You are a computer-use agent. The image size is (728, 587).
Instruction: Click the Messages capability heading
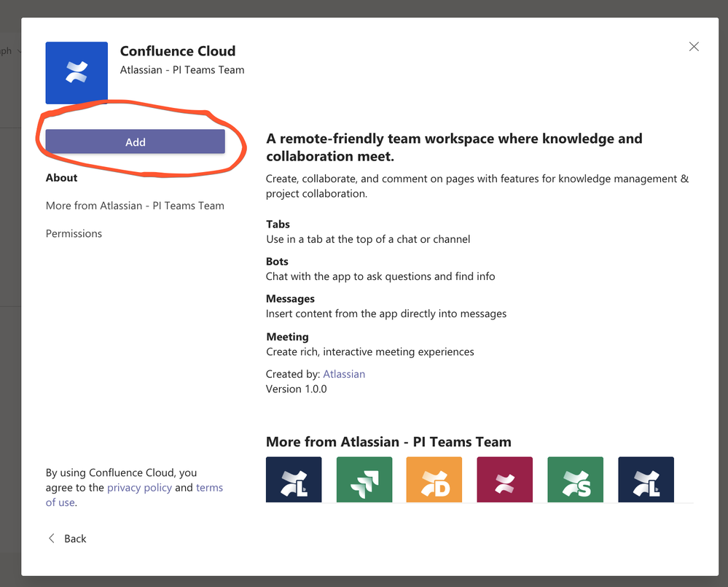[290, 299]
